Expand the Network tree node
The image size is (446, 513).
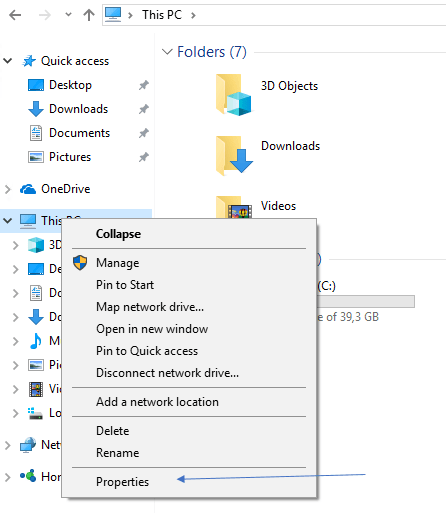[x=8, y=445]
